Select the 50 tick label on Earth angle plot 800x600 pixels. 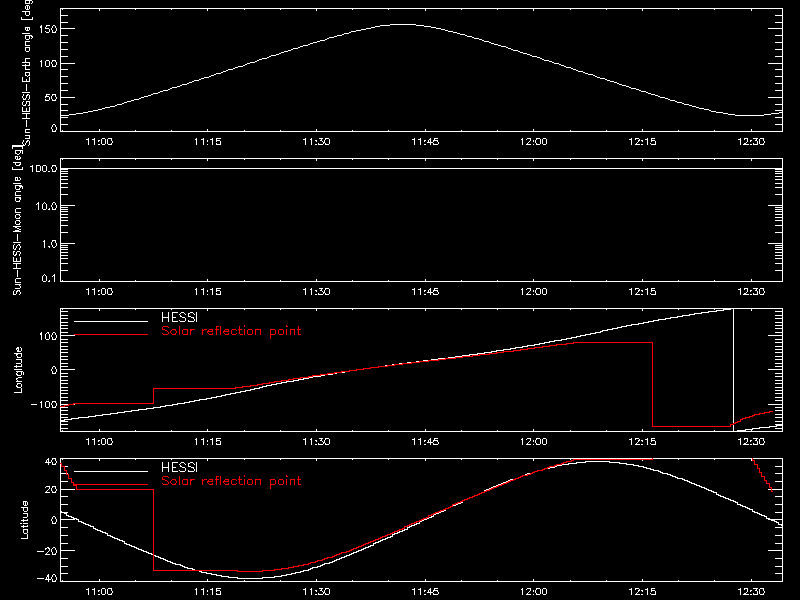(51, 98)
